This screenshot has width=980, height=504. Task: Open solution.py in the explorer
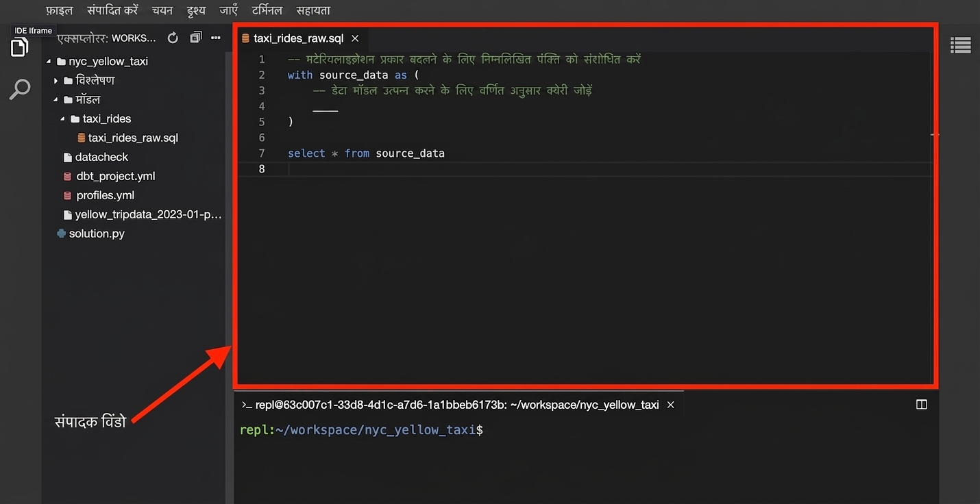[x=97, y=234]
